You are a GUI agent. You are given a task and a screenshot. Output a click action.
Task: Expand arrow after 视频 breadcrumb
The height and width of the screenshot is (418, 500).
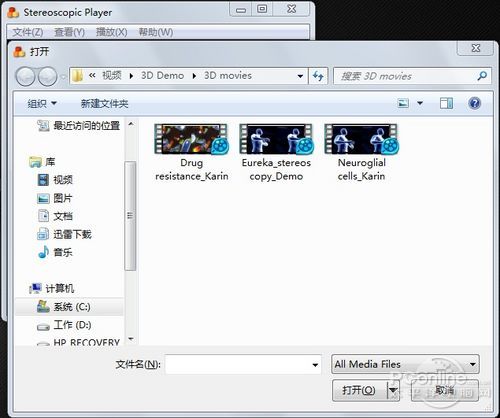(x=131, y=76)
